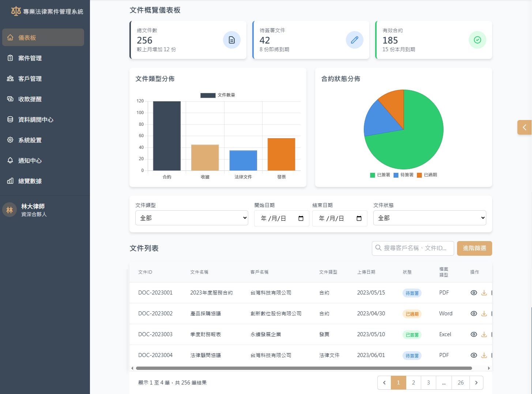Click calendar icon in 開始日期 field
This screenshot has height=394, width=532.
[x=301, y=218]
